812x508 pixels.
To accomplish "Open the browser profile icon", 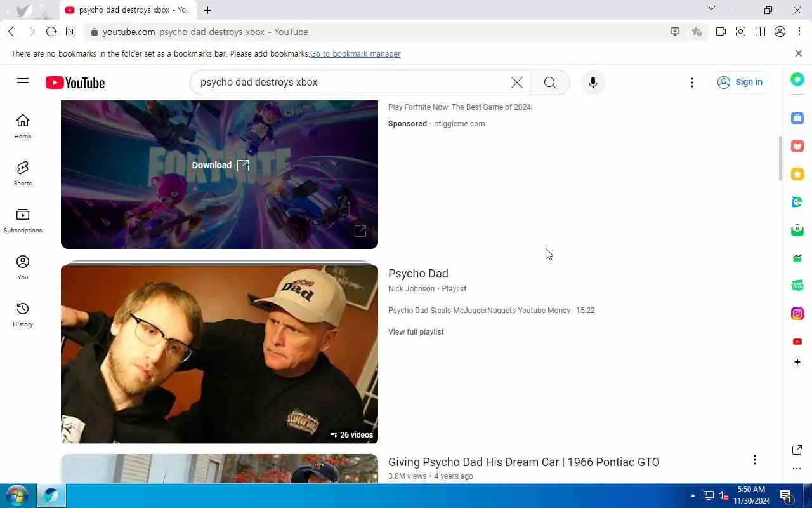I will [780, 32].
